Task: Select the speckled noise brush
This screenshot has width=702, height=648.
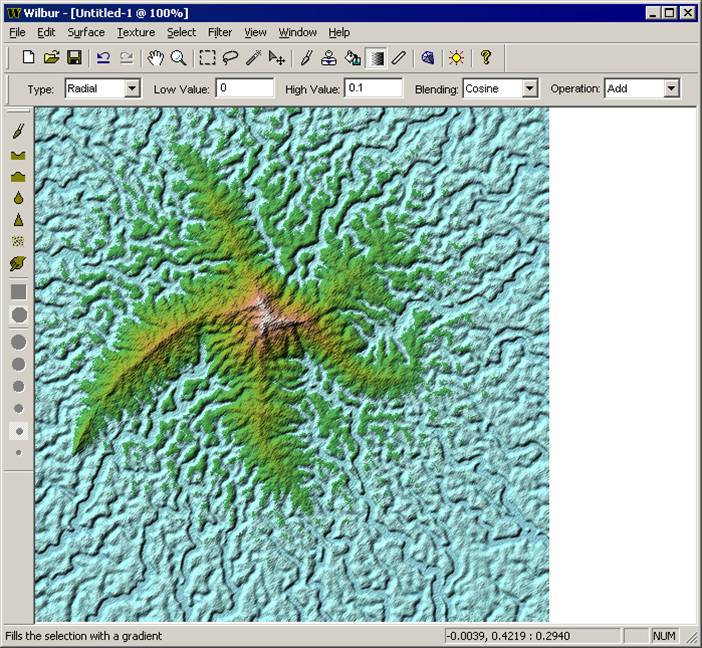Action: coord(18,241)
